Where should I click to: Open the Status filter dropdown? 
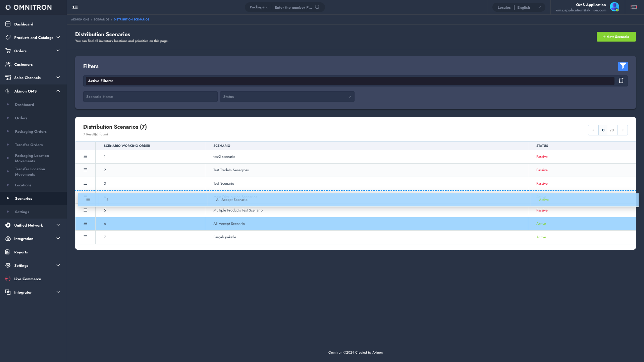pyautogui.click(x=287, y=97)
